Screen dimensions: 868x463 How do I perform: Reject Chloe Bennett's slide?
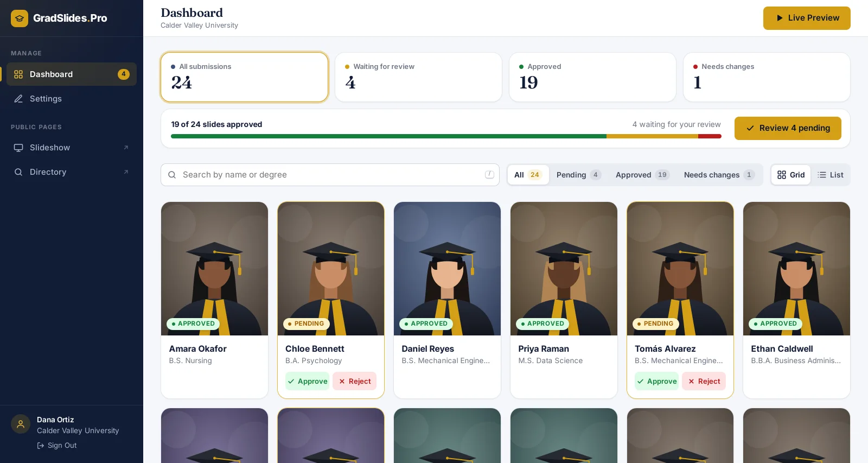coord(355,381)
